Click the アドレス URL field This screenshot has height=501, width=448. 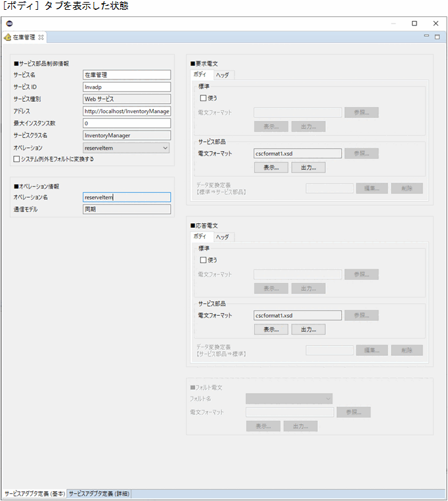[x=127, y=111]
